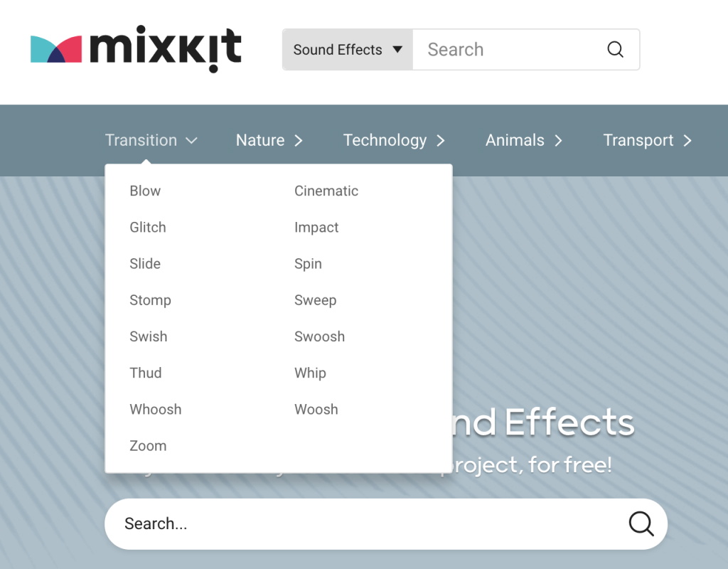The width and height of the screenshot is (728, 569).
Task: Click the header search magnifier icon
Action: click(615, 49)
